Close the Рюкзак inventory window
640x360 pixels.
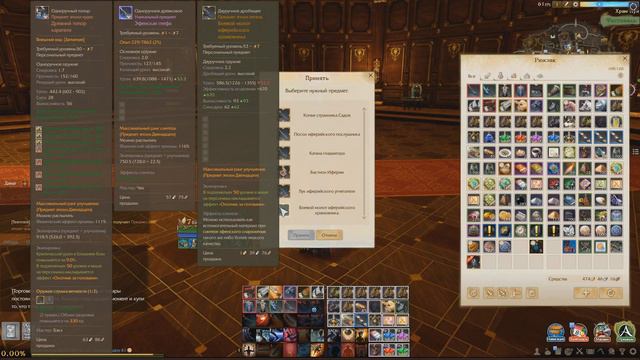pyautogui.click(x=624, y=59)
